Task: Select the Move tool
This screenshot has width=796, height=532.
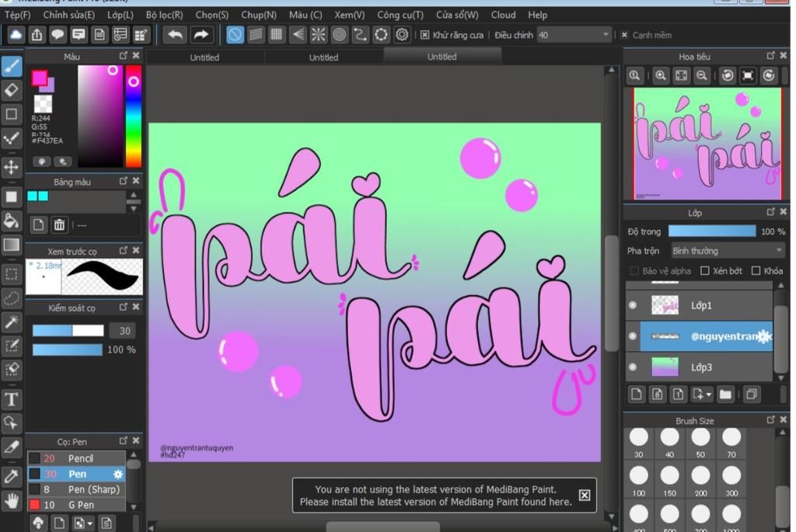Action: click(12, 167)
